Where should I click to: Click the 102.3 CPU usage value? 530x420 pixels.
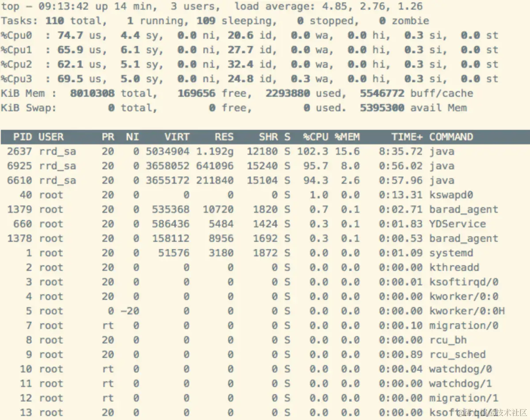point(312,151)
